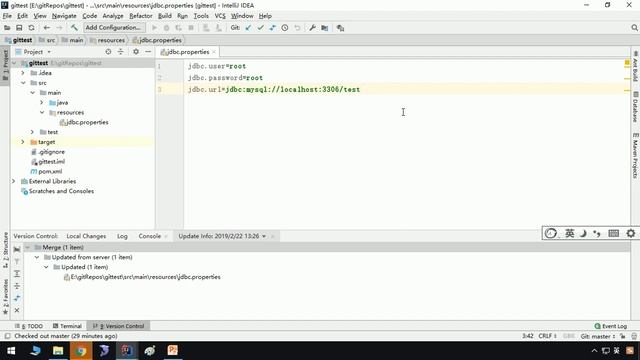The image size is (640, 360).
Task: Collapse the src folder
Action: [x=23, y=83]
